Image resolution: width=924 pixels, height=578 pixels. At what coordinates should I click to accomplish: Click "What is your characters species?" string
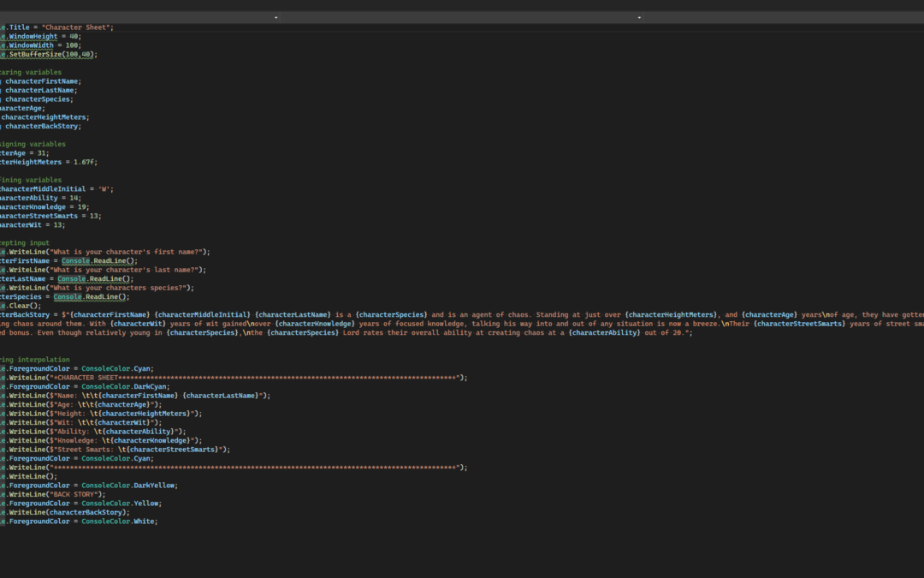[x=120, y=288]
